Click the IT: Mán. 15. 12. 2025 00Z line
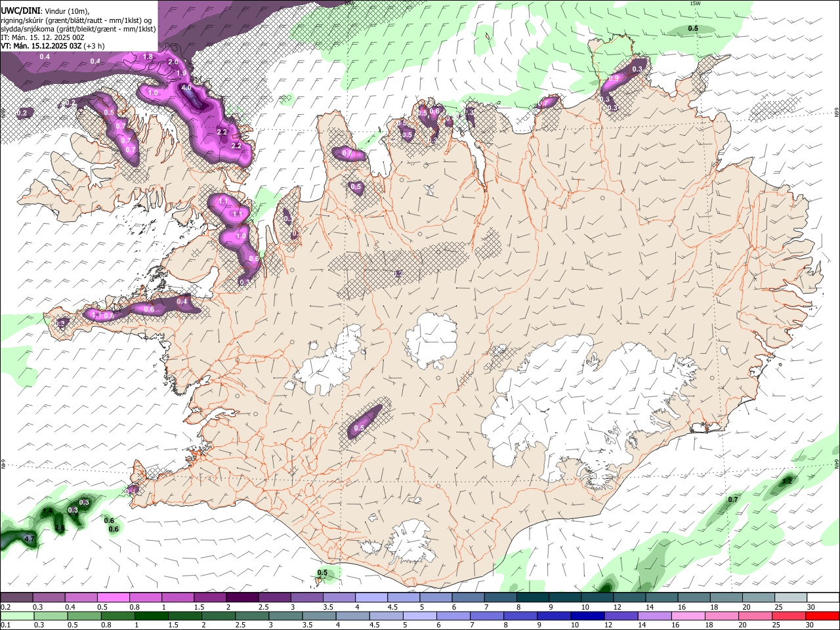The image size is (840, 630). pyautogui.click(x=43, y=37)
